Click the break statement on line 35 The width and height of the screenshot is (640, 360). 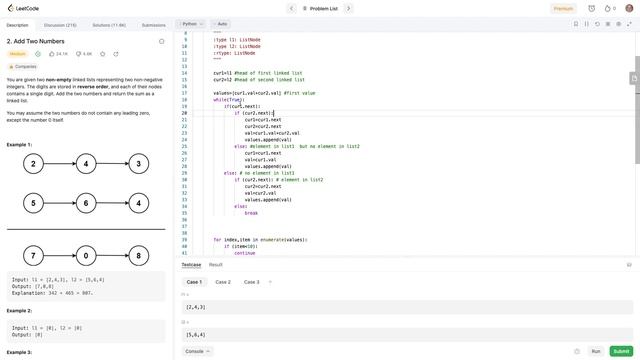pyautogui.click(x=251, y=213)
